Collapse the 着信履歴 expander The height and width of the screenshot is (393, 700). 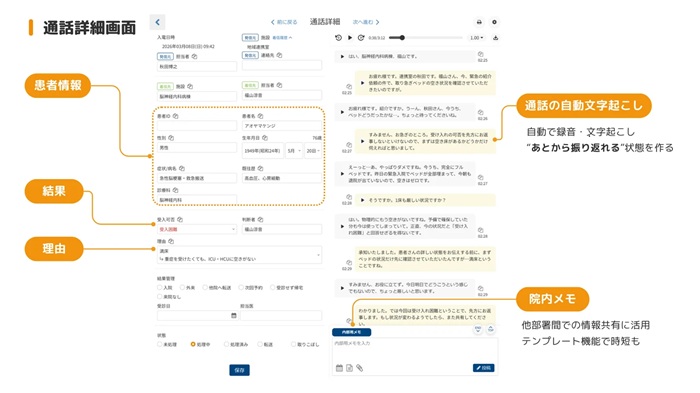tap(282, 38)
